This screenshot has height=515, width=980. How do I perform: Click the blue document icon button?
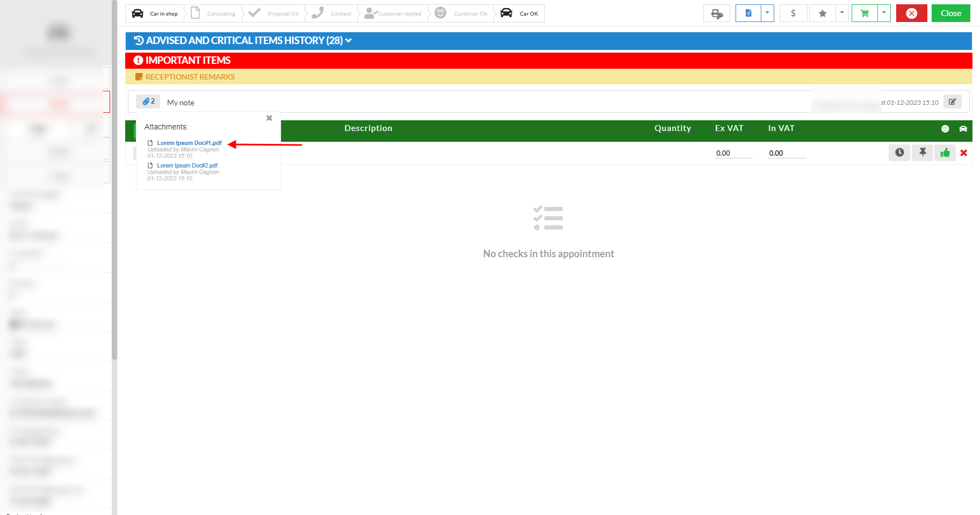click(x=748, y=13)
